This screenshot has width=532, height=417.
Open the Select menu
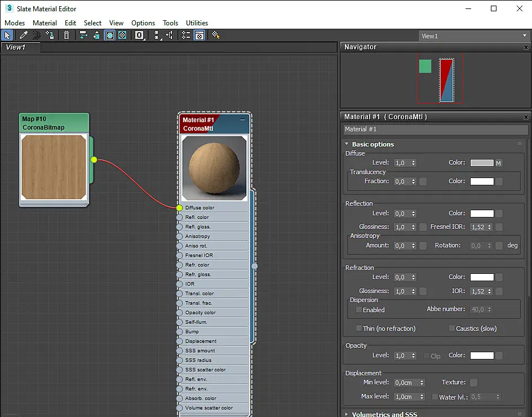coord(92,23)
